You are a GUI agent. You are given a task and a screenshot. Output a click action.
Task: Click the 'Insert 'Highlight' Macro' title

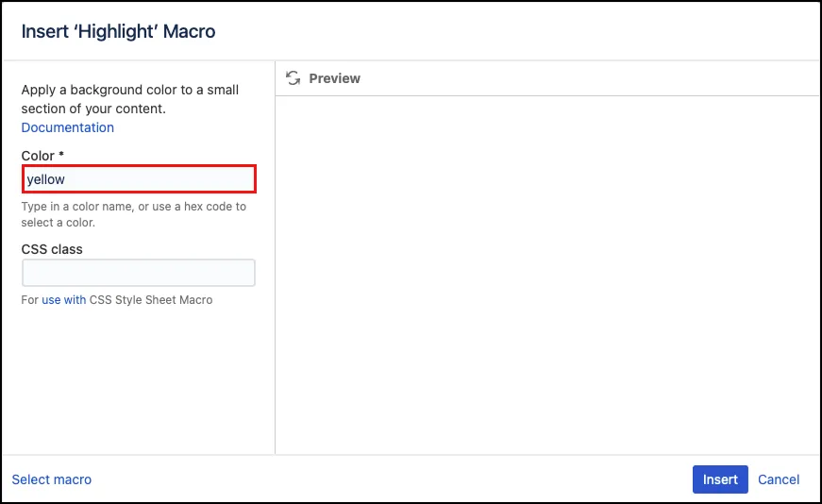point(119,31)
